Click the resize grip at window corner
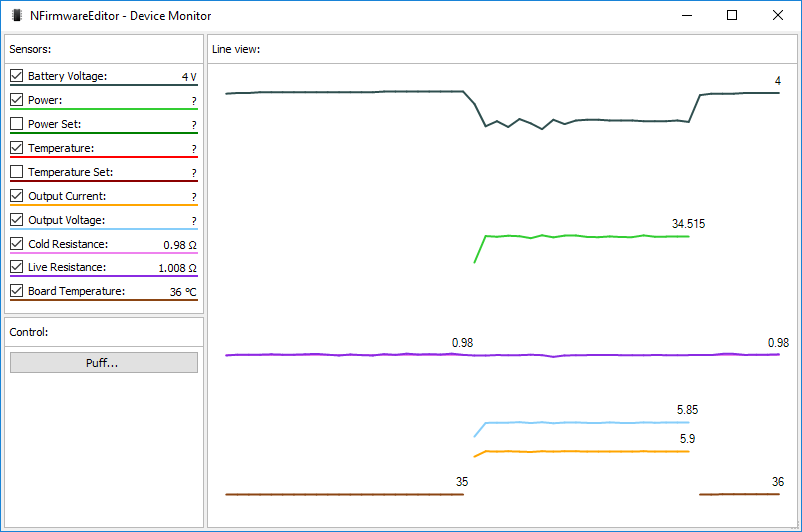802x532 pixels. pos(795,525)
